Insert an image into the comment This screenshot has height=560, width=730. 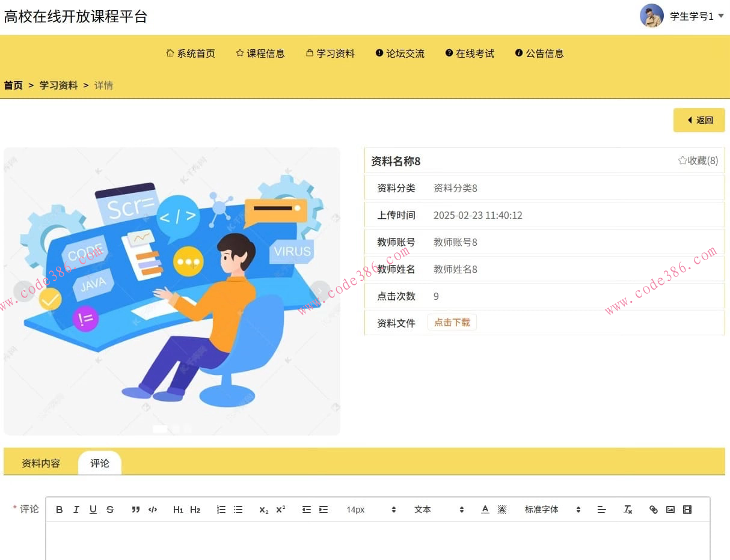[670, 509]
